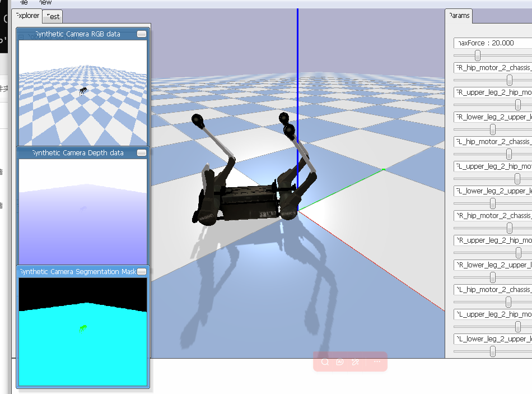Adjust the maxForce slider
Viewport: 532px width, 394px height.
478,55
